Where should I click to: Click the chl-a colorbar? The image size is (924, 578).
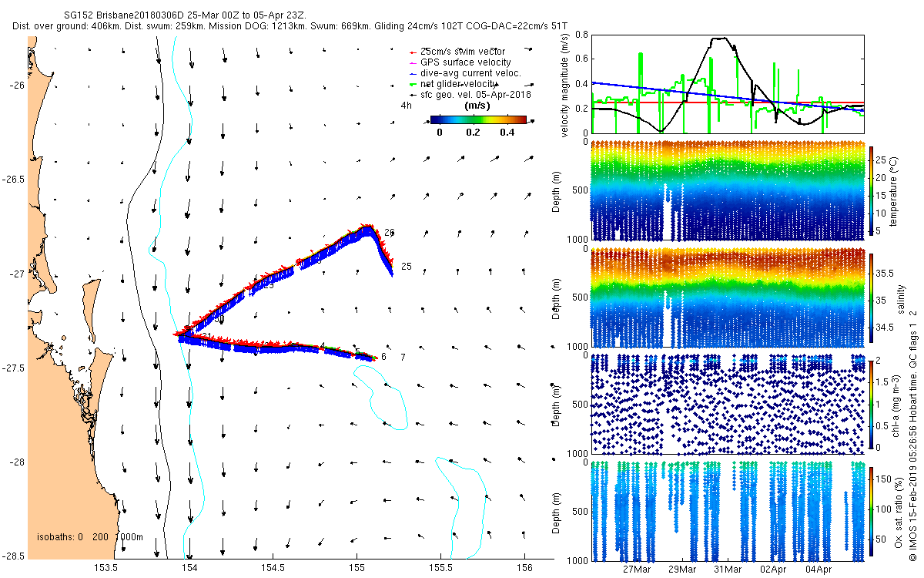pyautogui.click(x=872, y=402)
